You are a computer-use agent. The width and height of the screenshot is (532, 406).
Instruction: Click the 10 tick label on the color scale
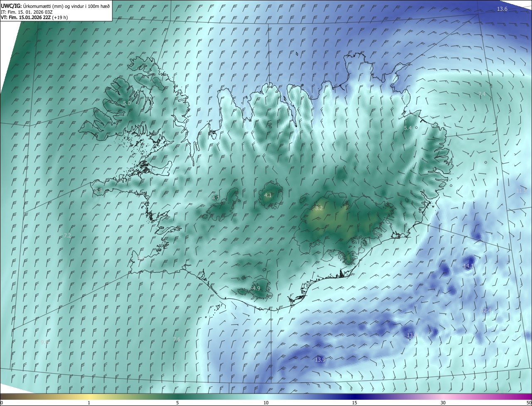coord(266,403)
